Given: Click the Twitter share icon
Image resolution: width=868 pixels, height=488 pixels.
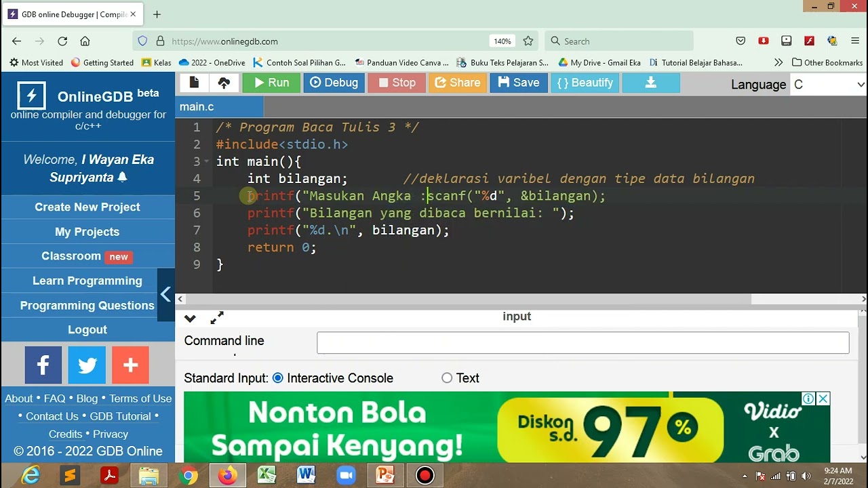Looking at the screenshot, I should coord(87,365).
